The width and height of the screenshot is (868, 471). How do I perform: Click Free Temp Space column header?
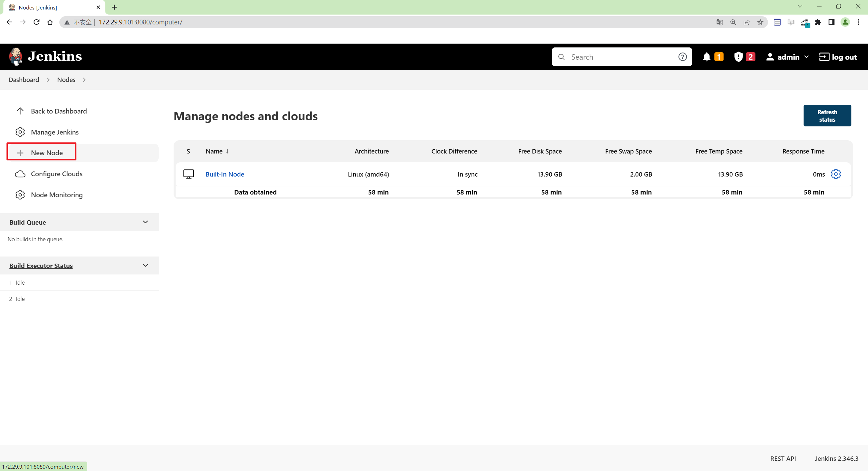tap(719, 151)
